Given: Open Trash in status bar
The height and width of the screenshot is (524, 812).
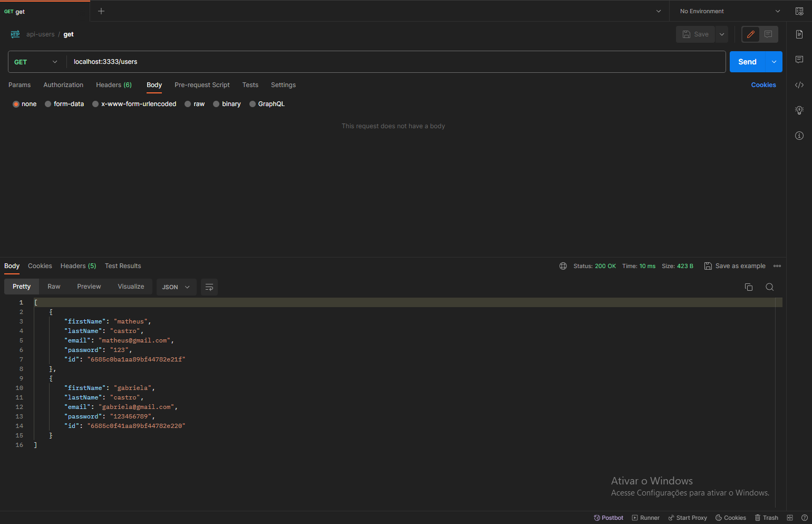Looking at the screenshot, I should click(767, 518).
